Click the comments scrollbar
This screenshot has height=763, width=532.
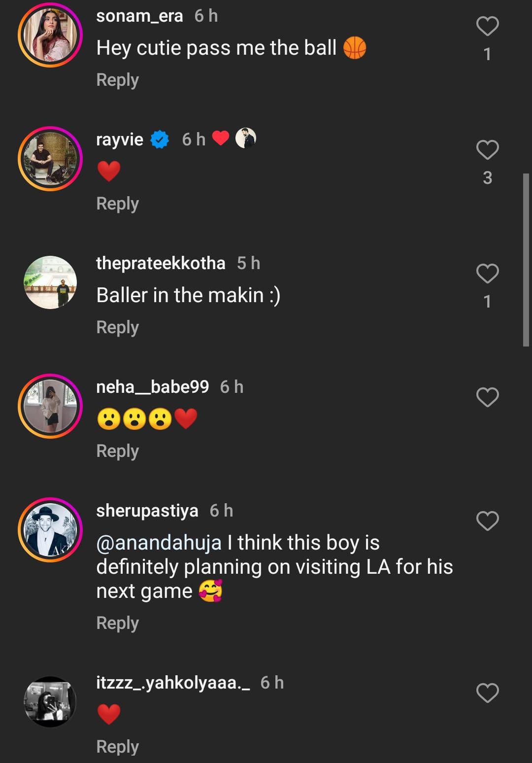pyautogui.click(x=526, y=260)
